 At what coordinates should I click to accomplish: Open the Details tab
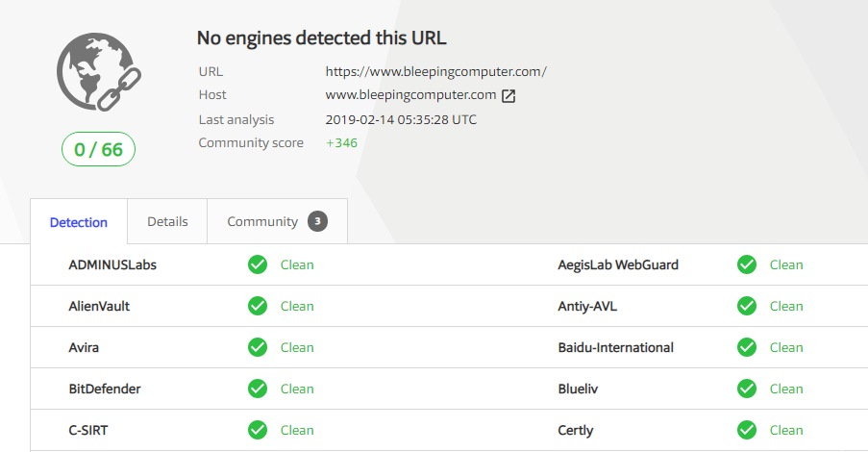click(167, 221)
